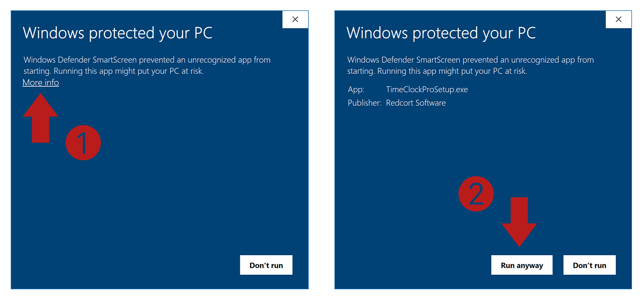Close the left SmartScreen dialog
644x297 pixels.
tap(295, 19)
